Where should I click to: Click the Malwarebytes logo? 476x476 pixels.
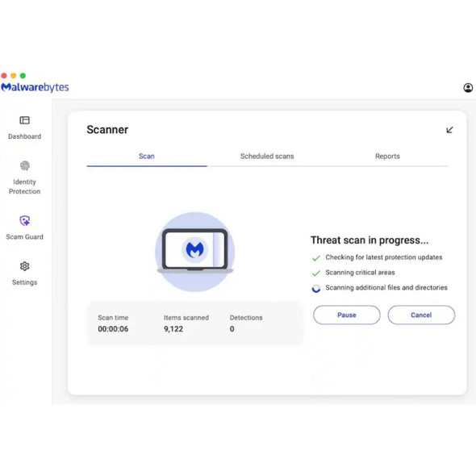(x=35, y=87)
